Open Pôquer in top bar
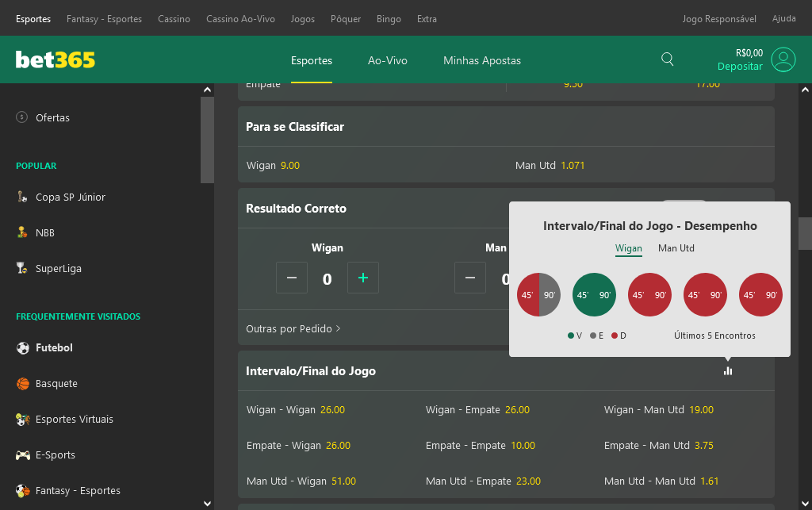The image size is (812, 510). 346,19
